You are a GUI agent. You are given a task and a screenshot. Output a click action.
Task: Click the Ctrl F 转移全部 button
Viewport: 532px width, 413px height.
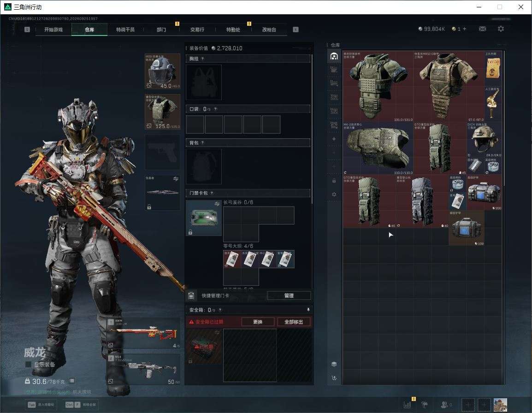click(x=81, y=405)
